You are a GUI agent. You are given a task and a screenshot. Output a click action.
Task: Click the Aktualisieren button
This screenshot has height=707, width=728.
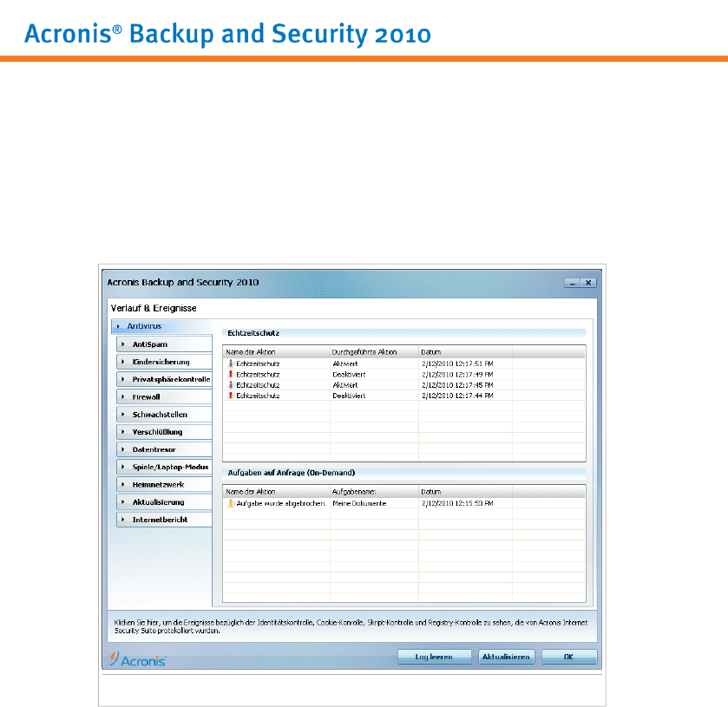pyautogui.click(x=506, y=657)
